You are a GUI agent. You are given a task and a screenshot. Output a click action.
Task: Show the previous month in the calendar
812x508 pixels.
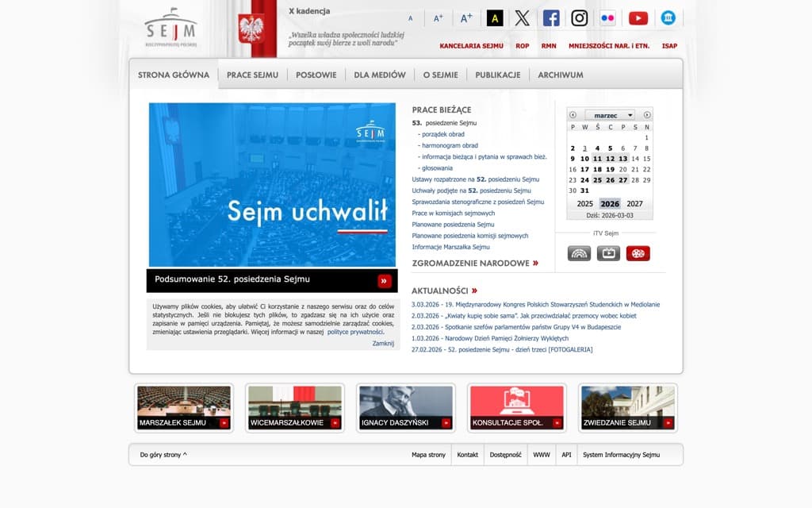tap(573, 114)
